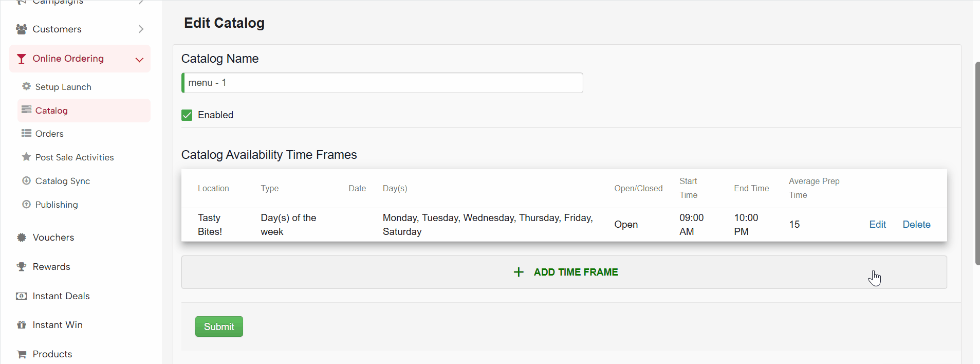
Task: Click the Monday through Saturday days cell
Action: pyautogui.click(x=488, y=225)
